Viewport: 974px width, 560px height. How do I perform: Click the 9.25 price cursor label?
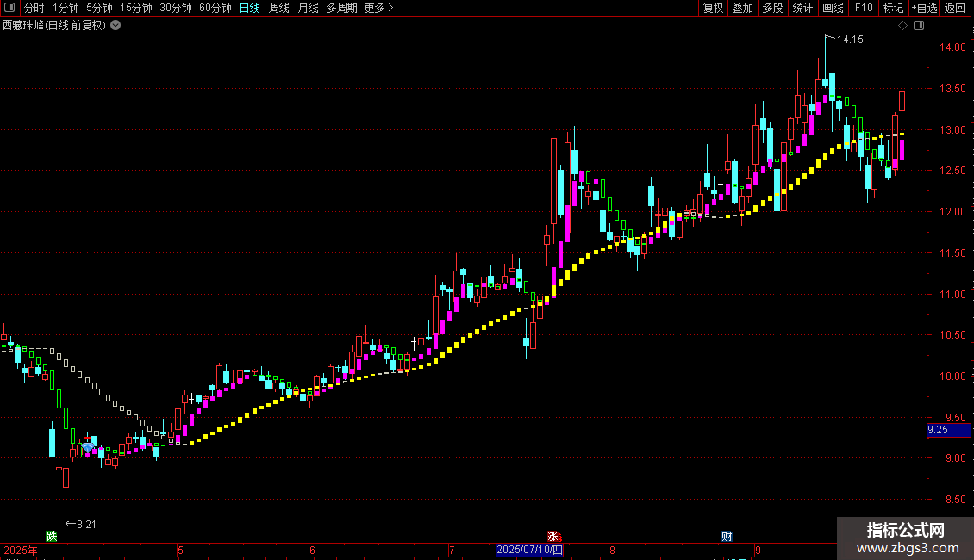coord(948,430)
